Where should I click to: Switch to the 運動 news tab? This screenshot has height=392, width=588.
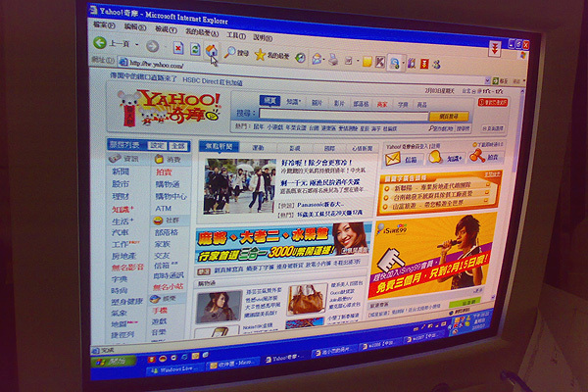click(x=258, y=148)
